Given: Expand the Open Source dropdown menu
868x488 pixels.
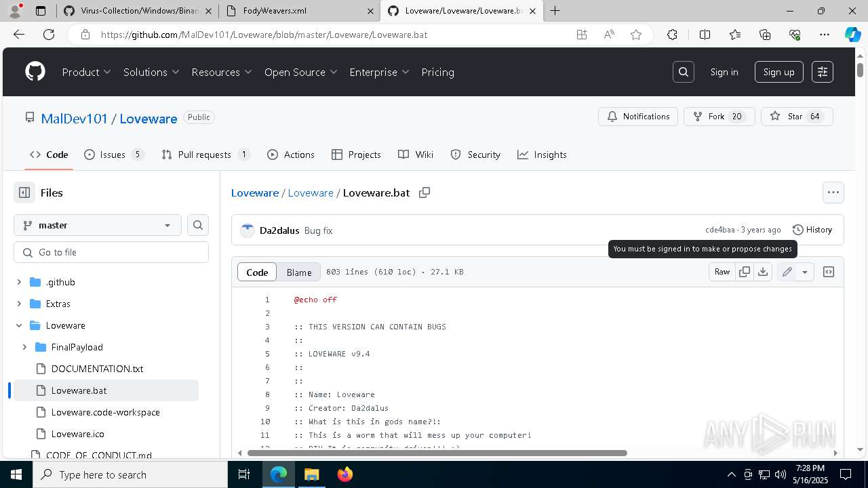Looking at the screenshot, I should click(x=301, y=72).
